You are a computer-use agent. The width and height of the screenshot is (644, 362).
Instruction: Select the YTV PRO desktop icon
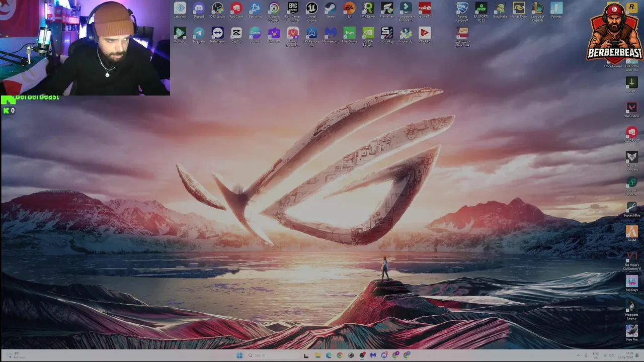(x=425, y=35)
